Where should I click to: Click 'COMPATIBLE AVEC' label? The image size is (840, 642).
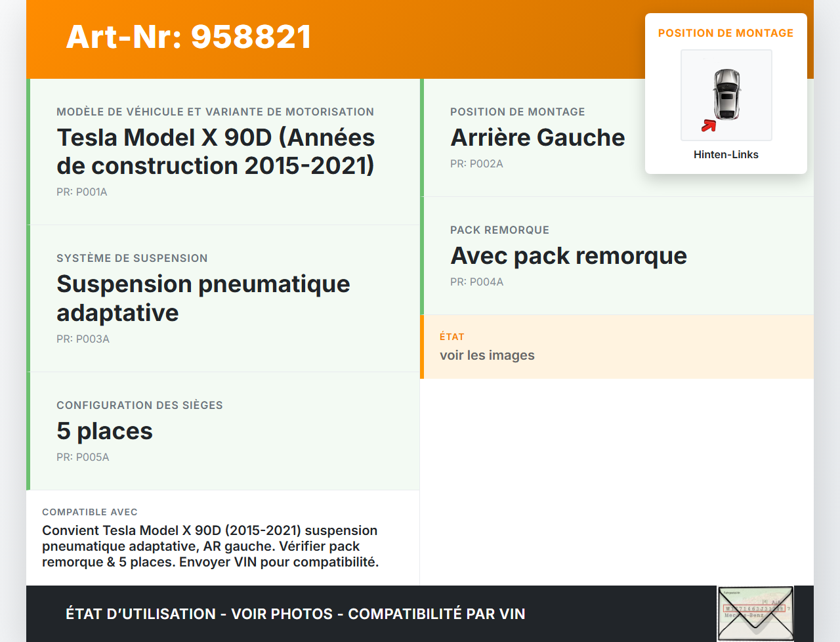click(x=90, y=512)
